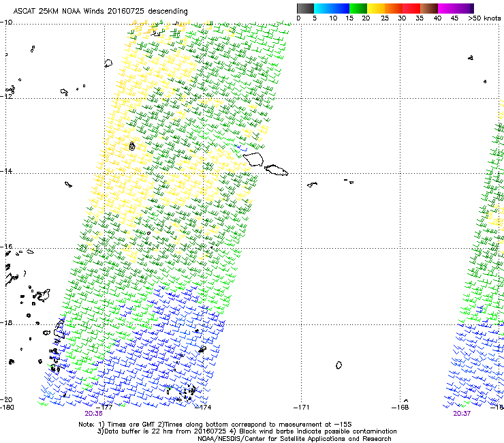Click the small island outline at -19, -170
The width and height of the screenshot is (504, 443).
tap(338, 365)
